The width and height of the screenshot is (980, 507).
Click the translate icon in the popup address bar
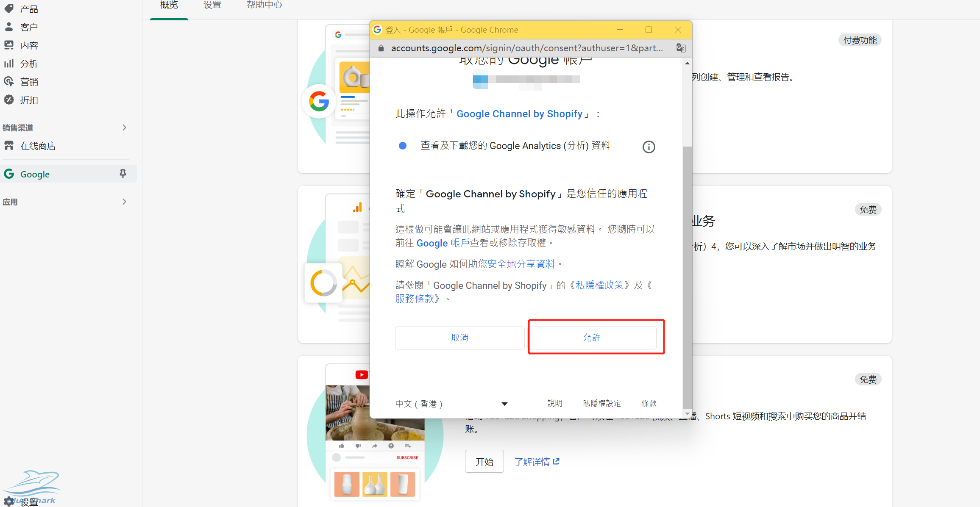[x=681, y=48]
